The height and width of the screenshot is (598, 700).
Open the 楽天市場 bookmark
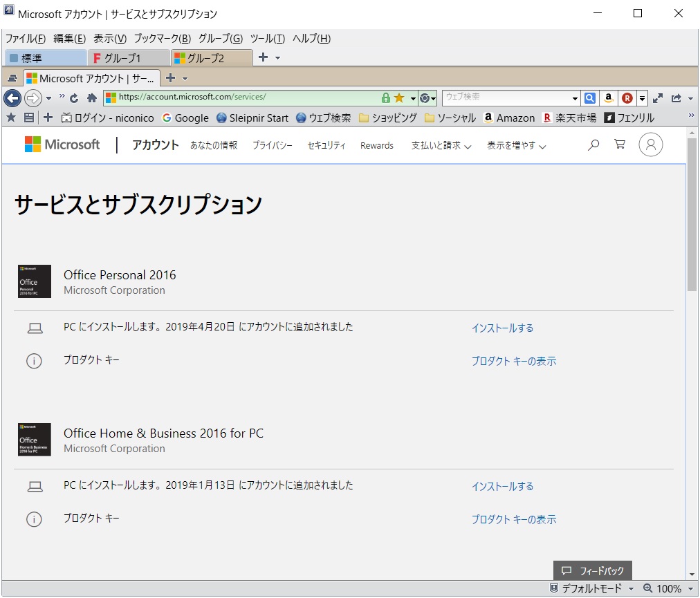click(x=569, y=118)
